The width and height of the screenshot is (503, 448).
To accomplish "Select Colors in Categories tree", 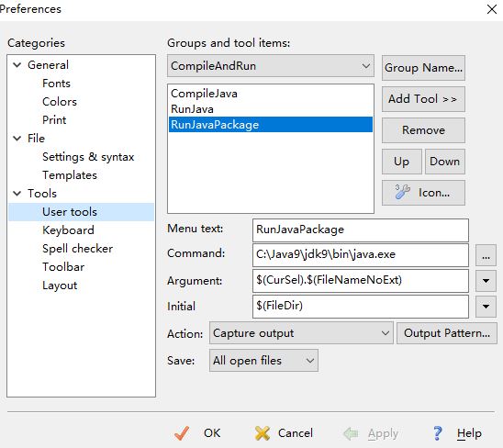I will [60, 102].
